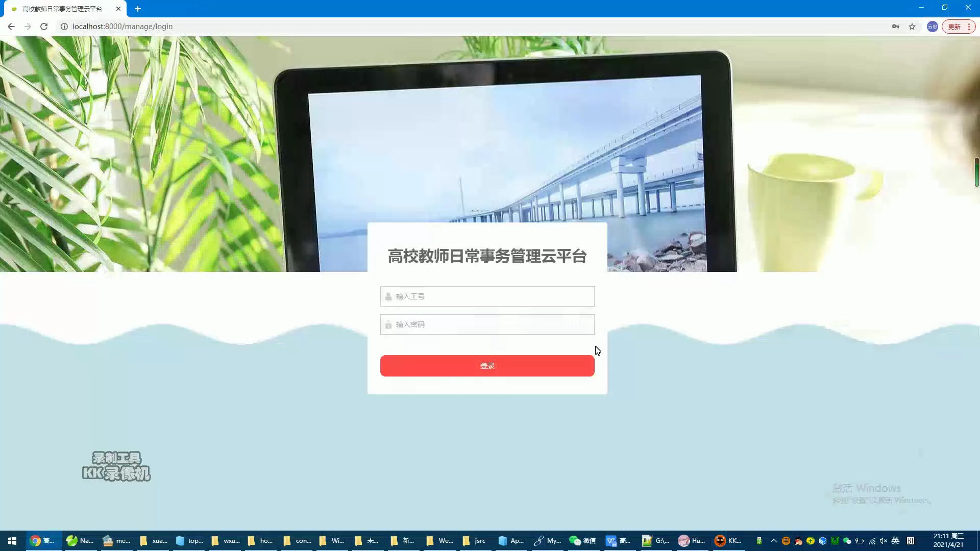Open the Windows Start menu
The image size is (980, 551).
pyautogui.click(x=12, y=541)
